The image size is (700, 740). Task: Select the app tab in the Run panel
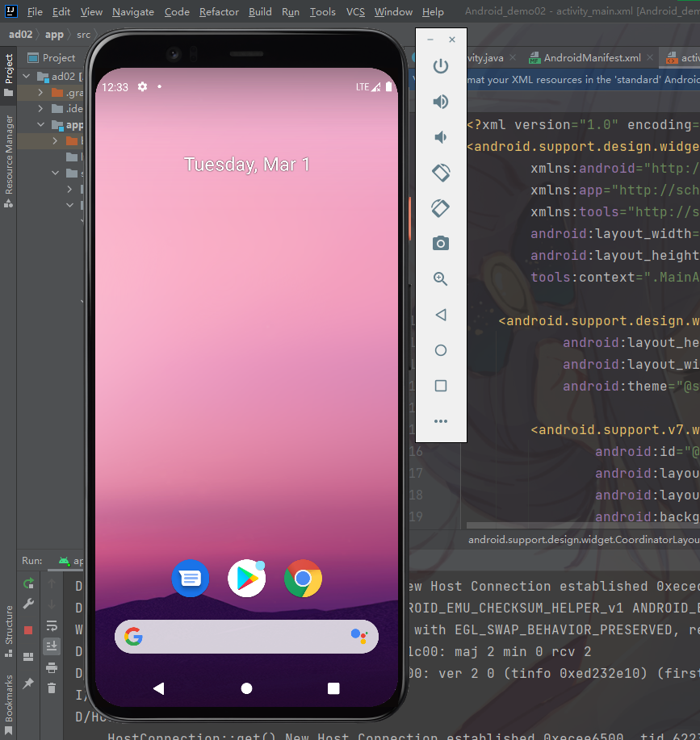(72, 561)
